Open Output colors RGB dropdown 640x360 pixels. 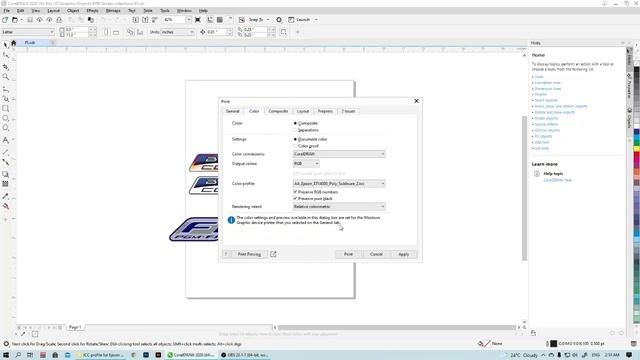[306, 164]
